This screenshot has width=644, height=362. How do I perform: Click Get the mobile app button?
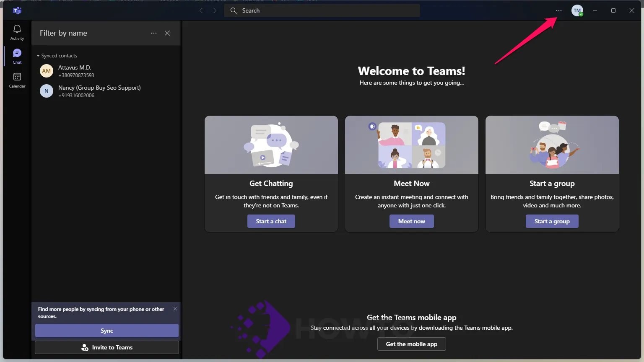pos(412,344)
